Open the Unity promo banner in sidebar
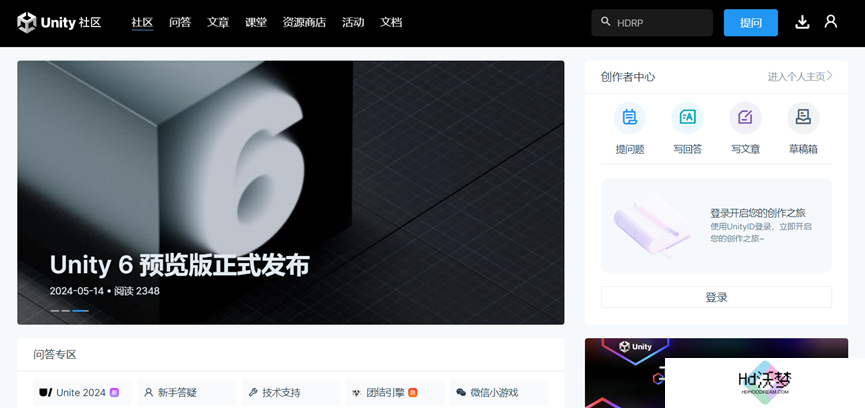 716,373
